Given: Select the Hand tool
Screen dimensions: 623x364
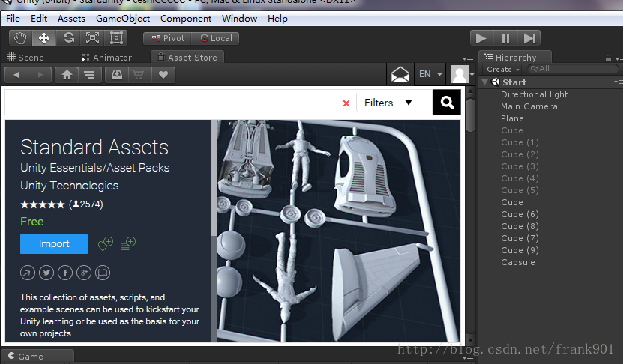Looking at the screenshot, I should (x=20, y=38).
